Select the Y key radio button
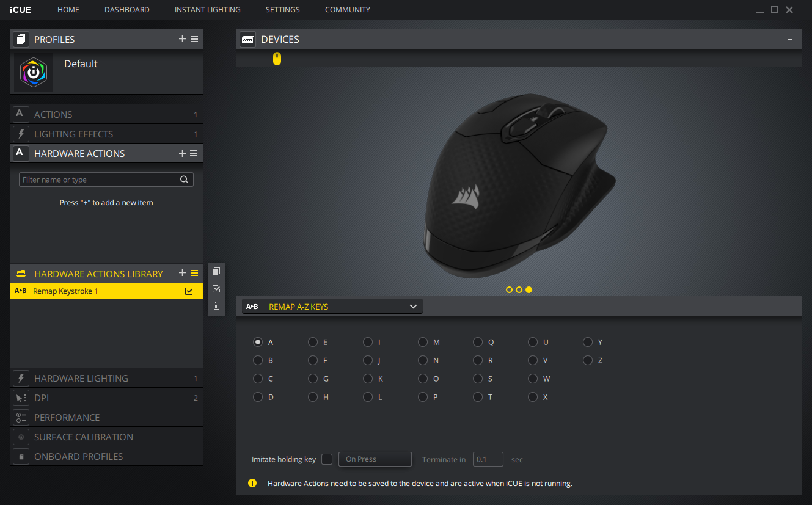This screenshot has width=812, height=505. tap(588, 343)
